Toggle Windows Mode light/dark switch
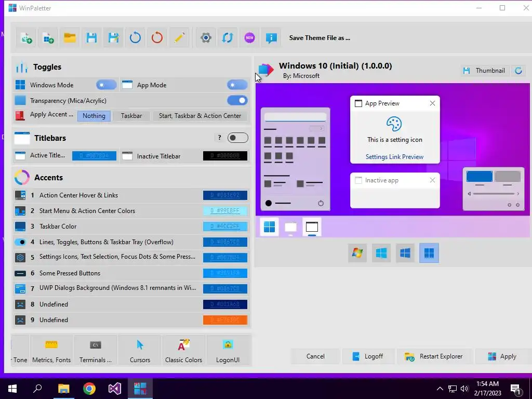 (106, 85)
